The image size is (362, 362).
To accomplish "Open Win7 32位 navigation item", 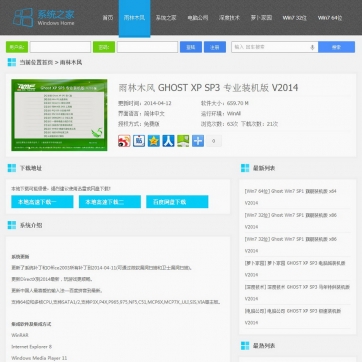I will 295,18.
